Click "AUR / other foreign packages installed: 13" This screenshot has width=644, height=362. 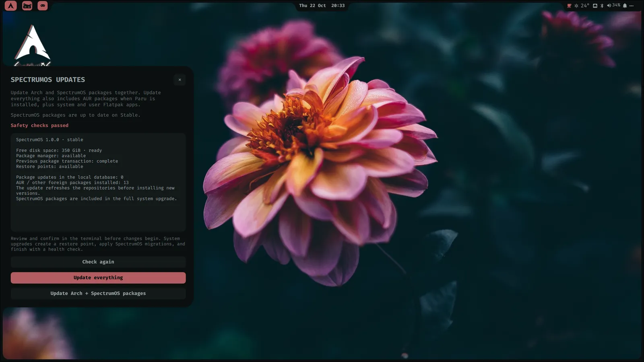72,183
